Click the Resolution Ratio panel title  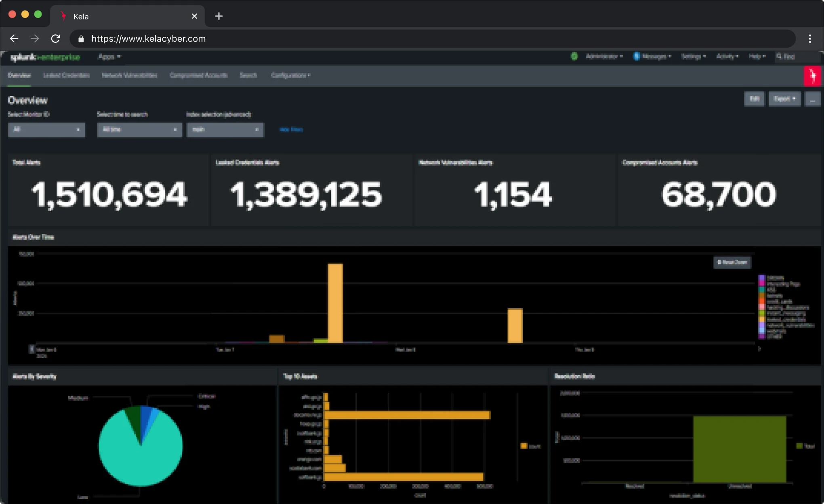click(575, 376)
